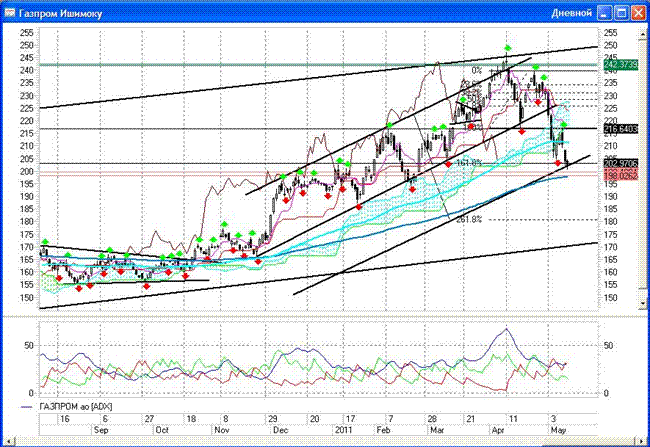Click date 11 on the time axis

pyautogui.click(x=513, y=419)
